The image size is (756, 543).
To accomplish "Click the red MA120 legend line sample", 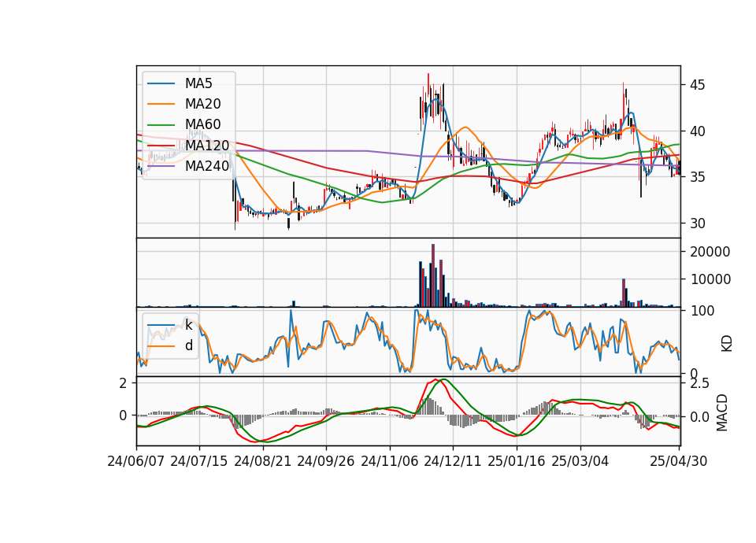I will pos(161,145).
